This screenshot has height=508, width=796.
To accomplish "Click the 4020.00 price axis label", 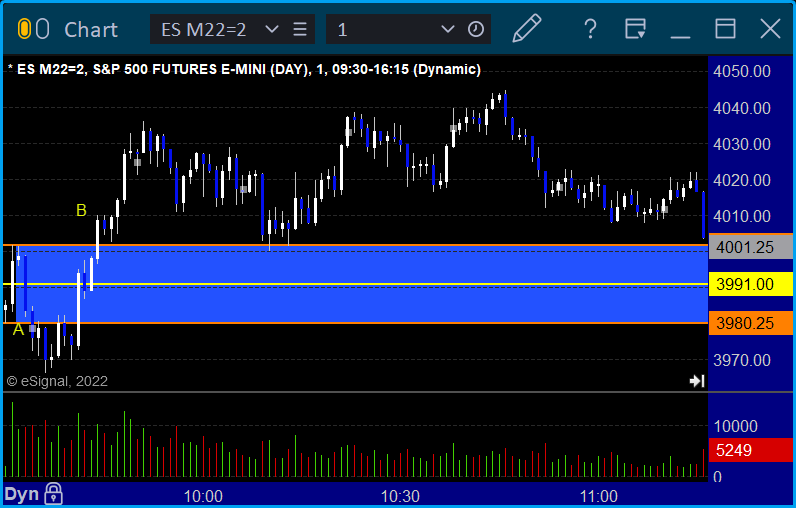I will coord(742,180).
